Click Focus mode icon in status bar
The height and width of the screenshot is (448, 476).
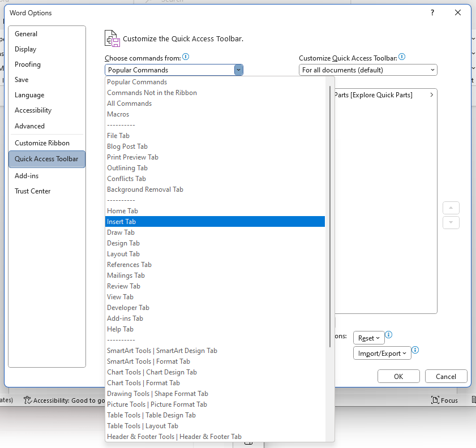435,400
